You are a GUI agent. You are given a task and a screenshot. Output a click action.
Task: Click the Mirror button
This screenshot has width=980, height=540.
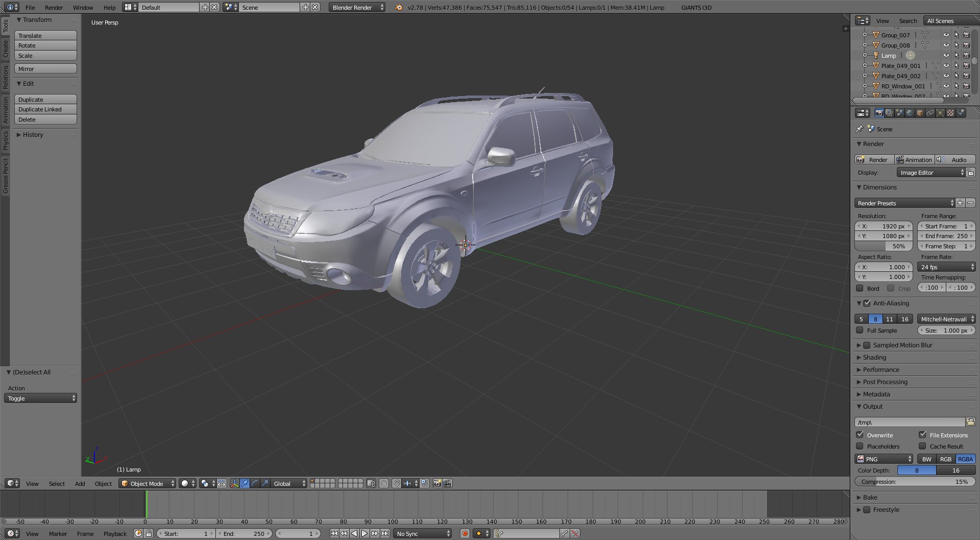pyautogui.click(x=45, y=69)
